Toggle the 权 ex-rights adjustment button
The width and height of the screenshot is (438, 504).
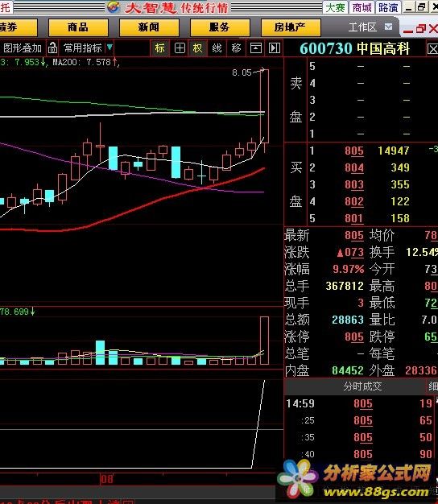click(197, 48)
